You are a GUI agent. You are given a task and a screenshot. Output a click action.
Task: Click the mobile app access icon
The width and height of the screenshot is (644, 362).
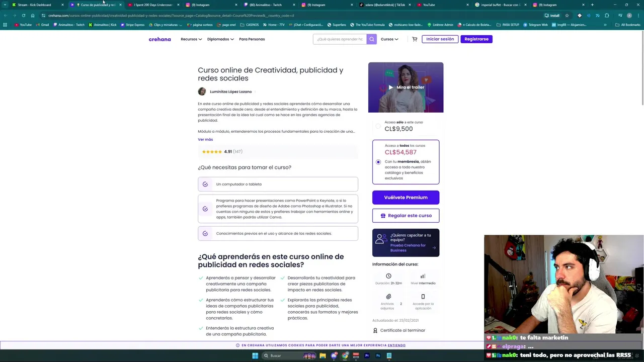click(x=423, y=297)
